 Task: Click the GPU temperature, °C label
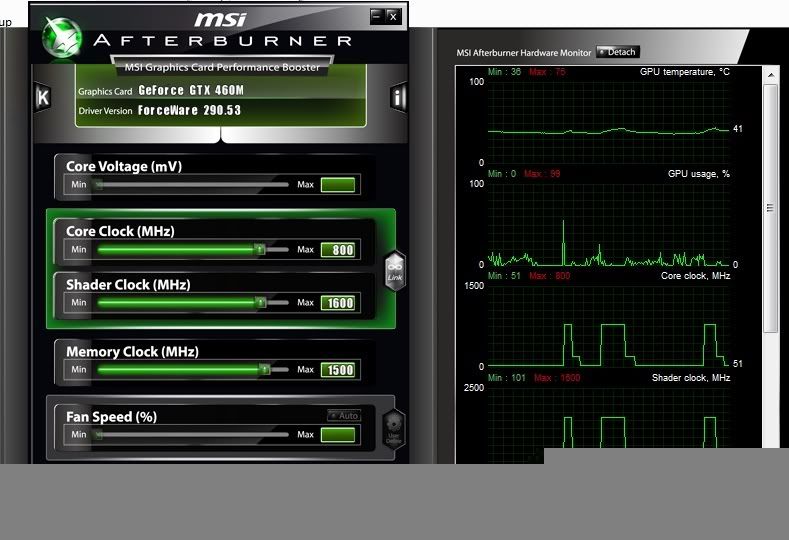click(685, 72)
